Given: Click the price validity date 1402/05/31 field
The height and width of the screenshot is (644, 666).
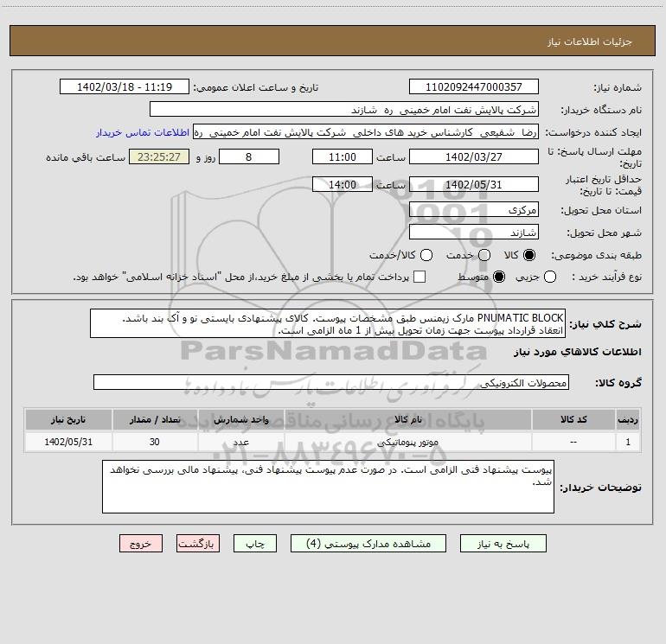Looking at the screenshot, I should point(474,185).
